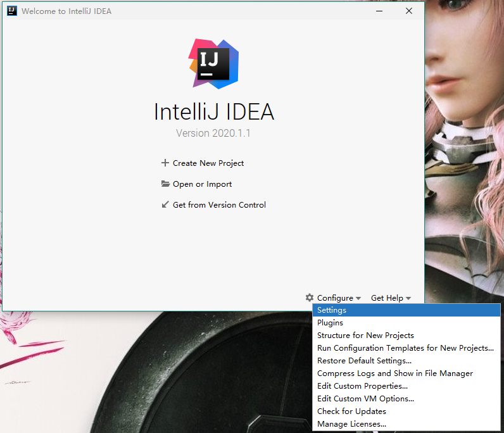
Task: Click the Version 2020.1.1 text
Action: coord(213,133)
